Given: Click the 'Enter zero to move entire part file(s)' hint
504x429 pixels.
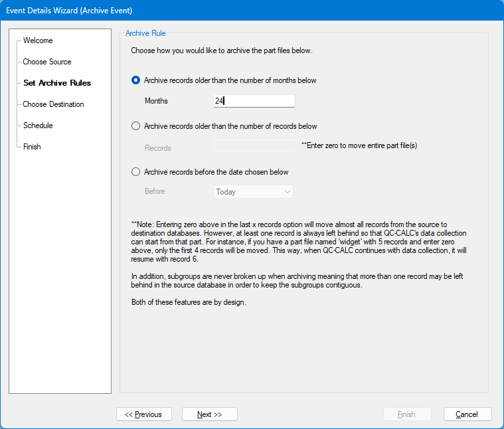Looking at the screenshot, I should coord(359,145).
